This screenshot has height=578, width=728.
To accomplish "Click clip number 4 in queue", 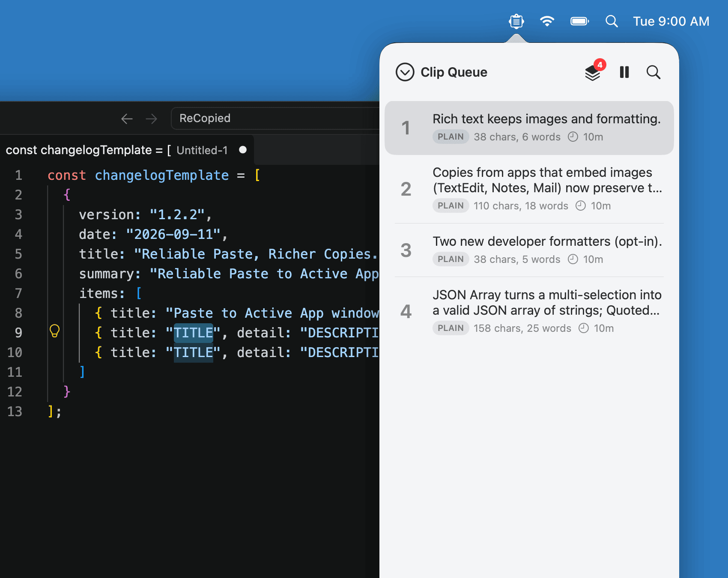I will pos(406,311).
